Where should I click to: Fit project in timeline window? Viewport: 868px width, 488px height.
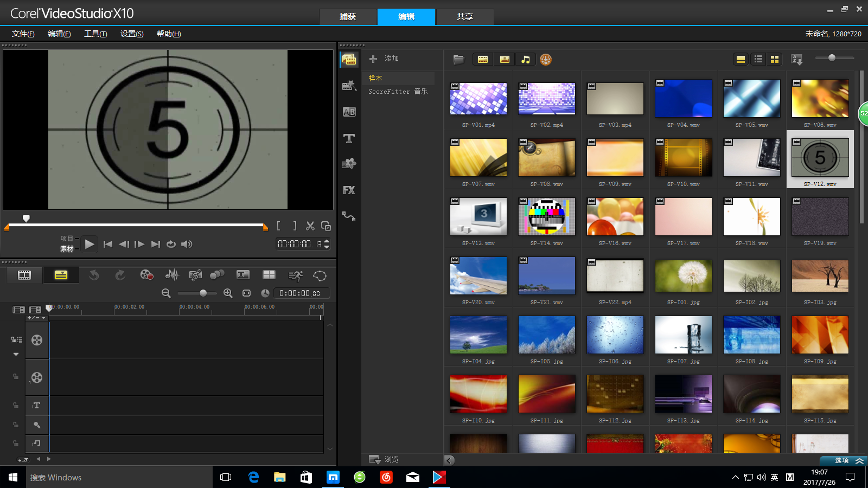[x=246, y=293]
